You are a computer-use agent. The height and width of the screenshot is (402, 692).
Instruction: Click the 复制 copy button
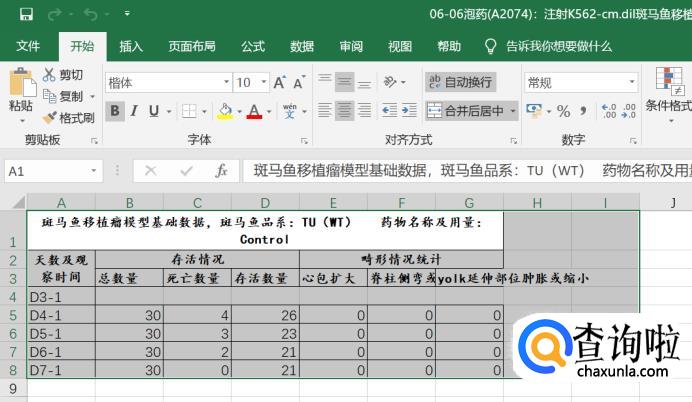(63, 96)
